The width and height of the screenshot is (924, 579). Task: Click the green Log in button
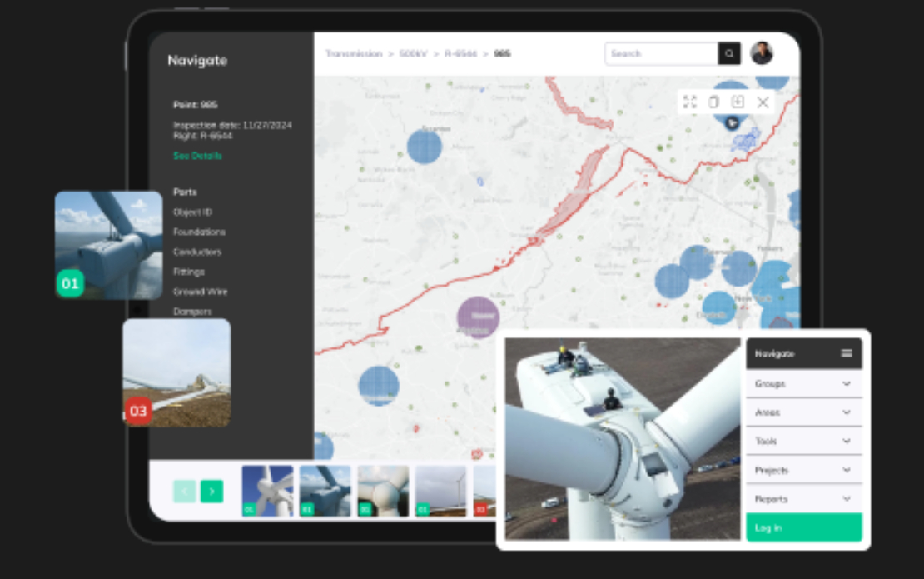[803, 527]
